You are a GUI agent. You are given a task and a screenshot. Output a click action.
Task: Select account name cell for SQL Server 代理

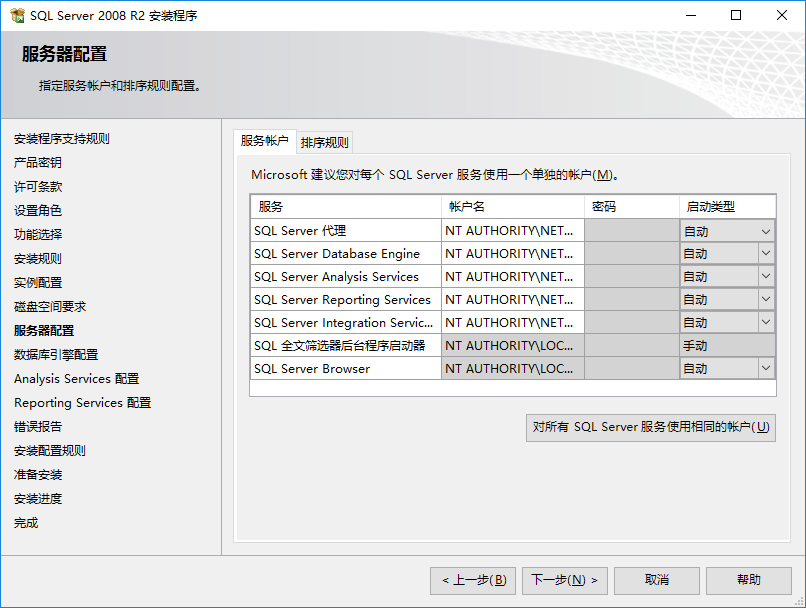pos(512,231)
